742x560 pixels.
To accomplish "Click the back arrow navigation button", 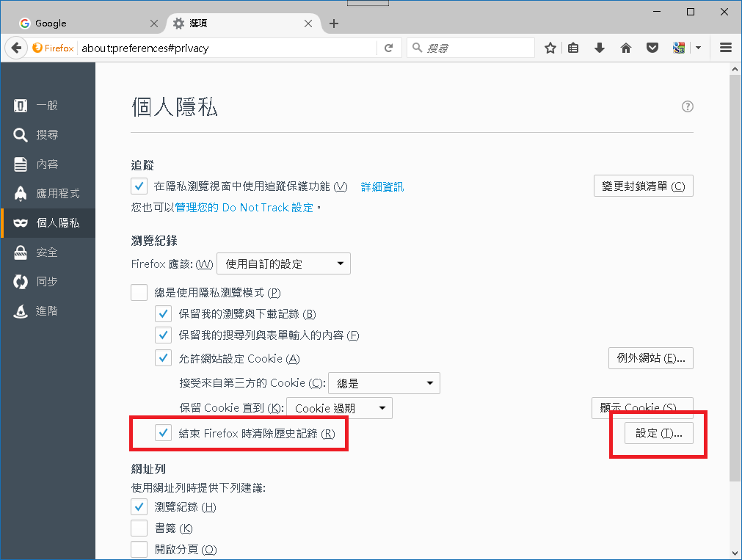I will (x=16, y=48).
